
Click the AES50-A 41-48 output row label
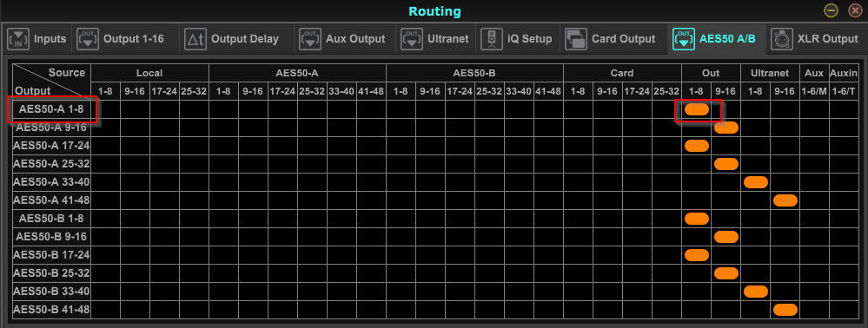[x=51, y=200]
